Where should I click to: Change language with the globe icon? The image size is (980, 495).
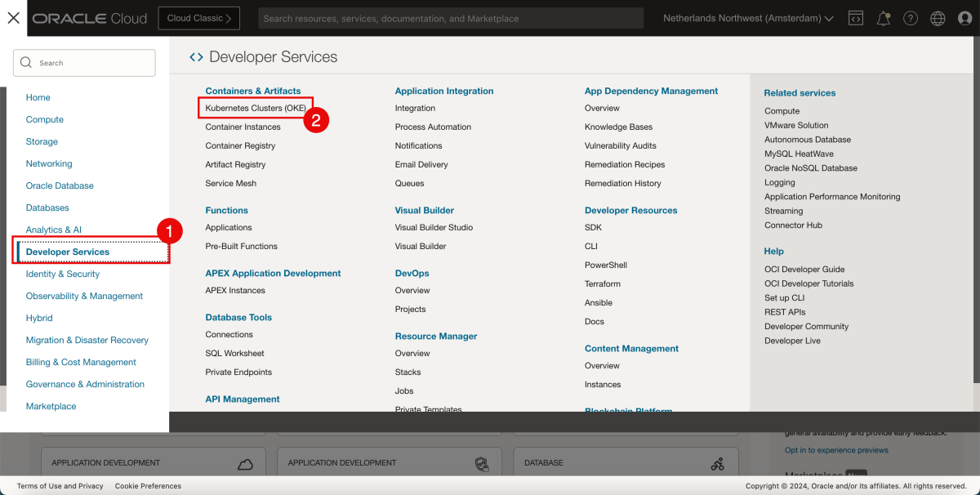pos(938,17)
